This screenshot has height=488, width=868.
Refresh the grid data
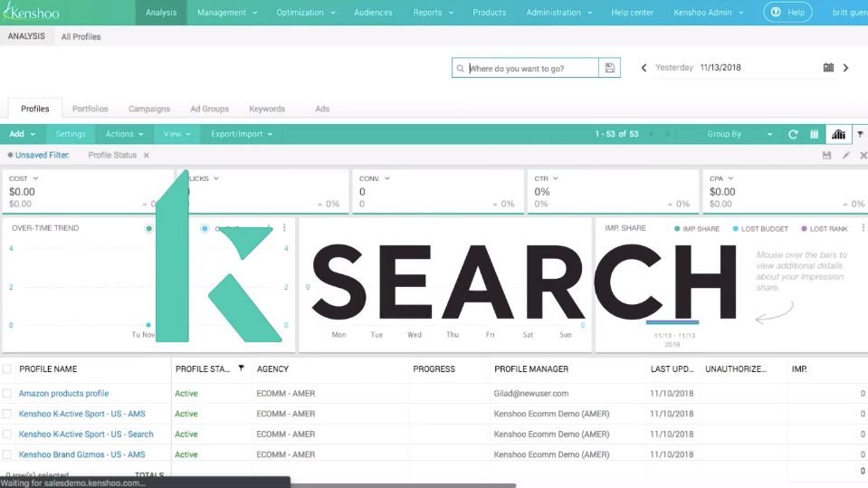tap(793, 134)
